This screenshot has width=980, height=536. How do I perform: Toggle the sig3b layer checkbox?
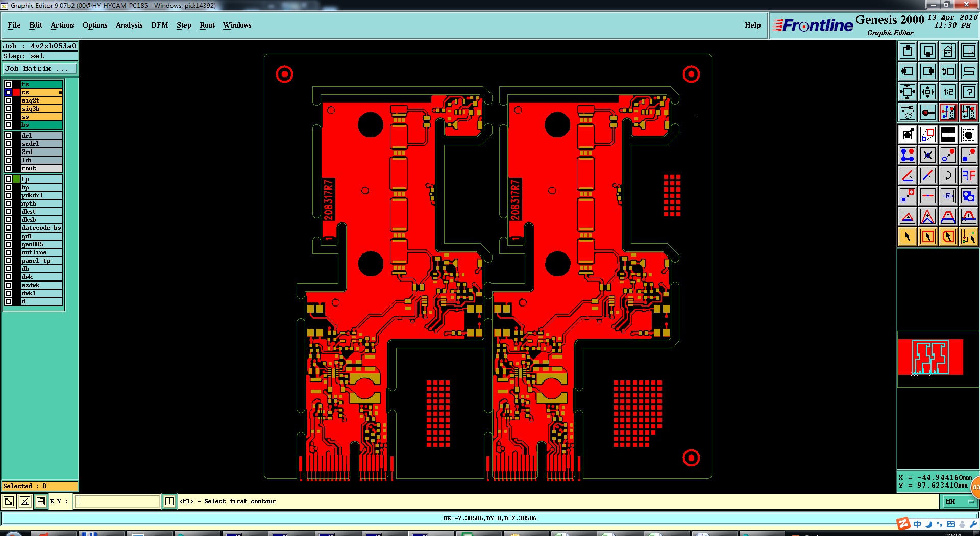pos(8,109)
